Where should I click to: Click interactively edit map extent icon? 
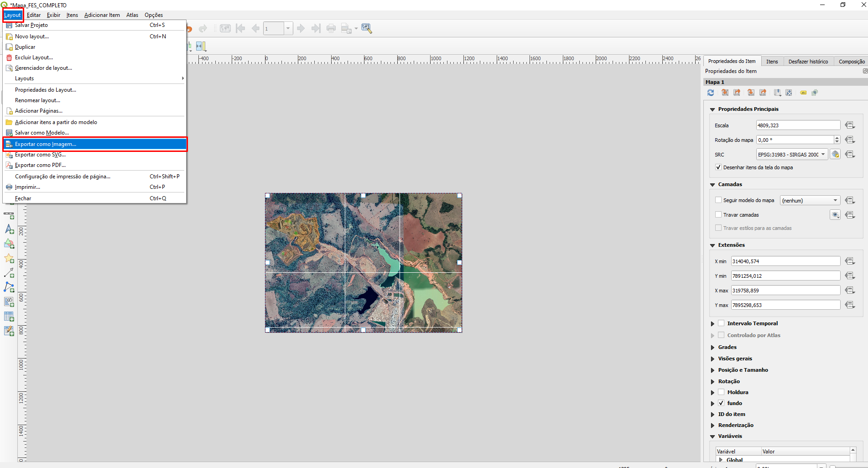coord(789,93)
